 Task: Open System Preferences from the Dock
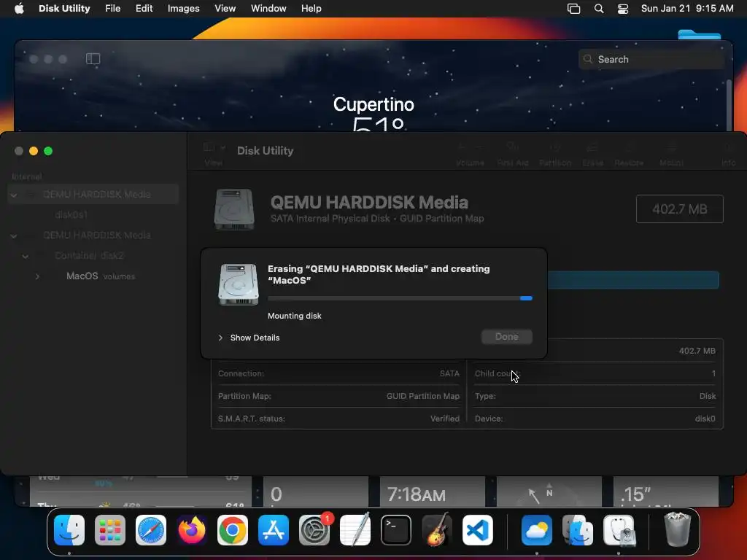coord(314,530)
